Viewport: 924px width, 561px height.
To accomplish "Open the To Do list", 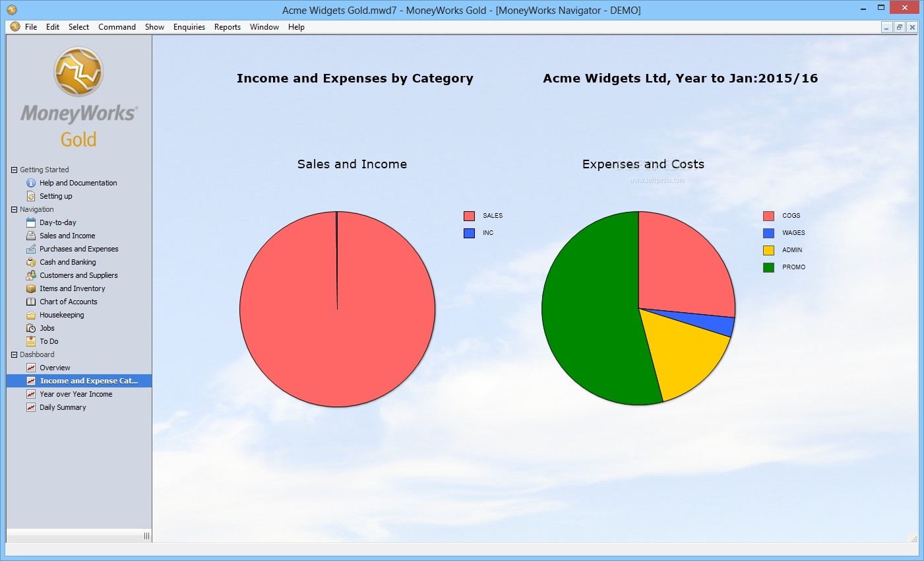I will pyautogui.click(x=49, y=341).
